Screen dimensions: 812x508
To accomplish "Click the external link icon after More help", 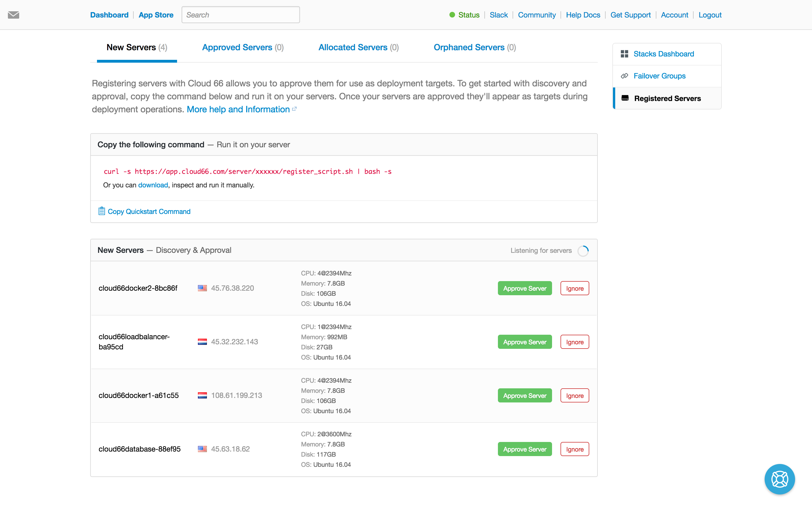I will click(294, 109).
